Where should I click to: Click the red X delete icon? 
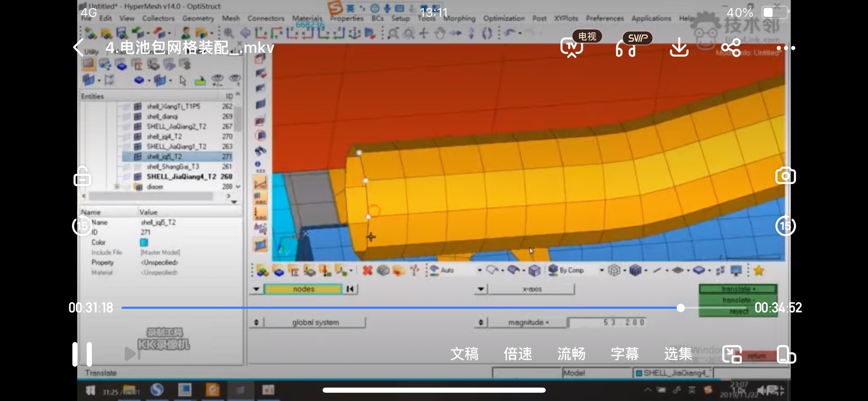click(367, 270)
